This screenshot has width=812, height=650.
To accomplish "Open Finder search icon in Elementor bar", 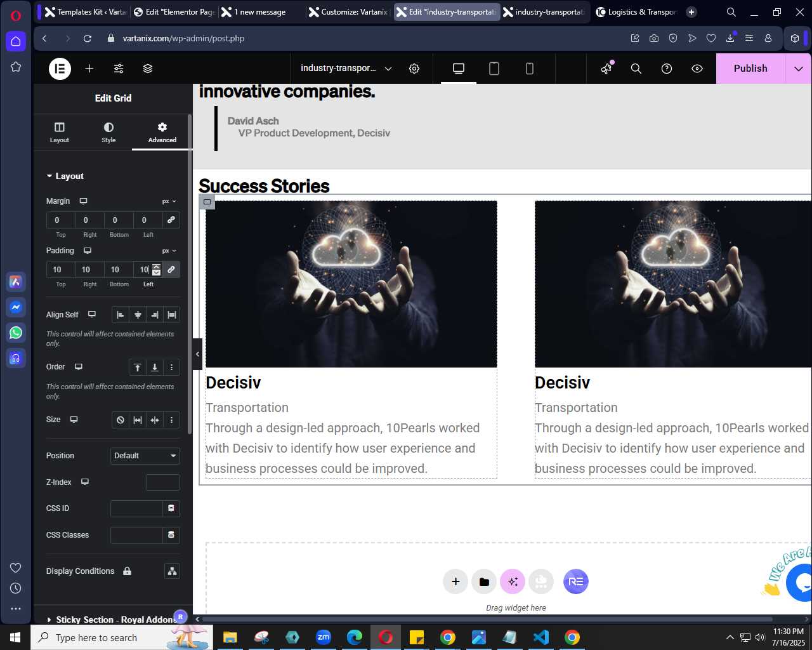I will pos(636,69).
